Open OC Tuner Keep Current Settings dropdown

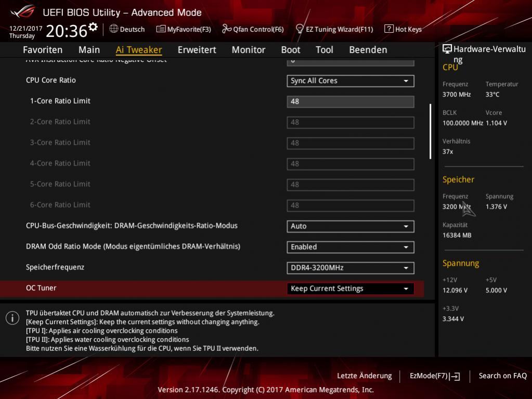click(x=351, y=289)
